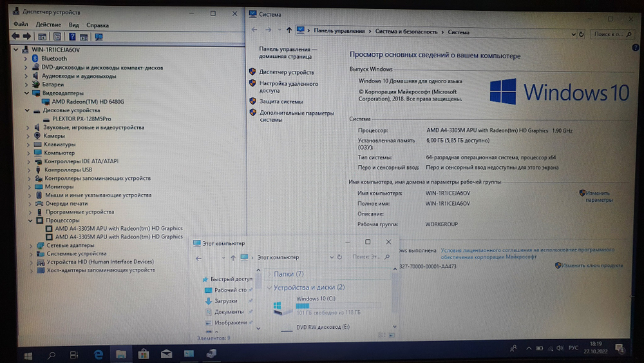Open Защита системы link
The image size is (644, 363).
pos(281,101)
